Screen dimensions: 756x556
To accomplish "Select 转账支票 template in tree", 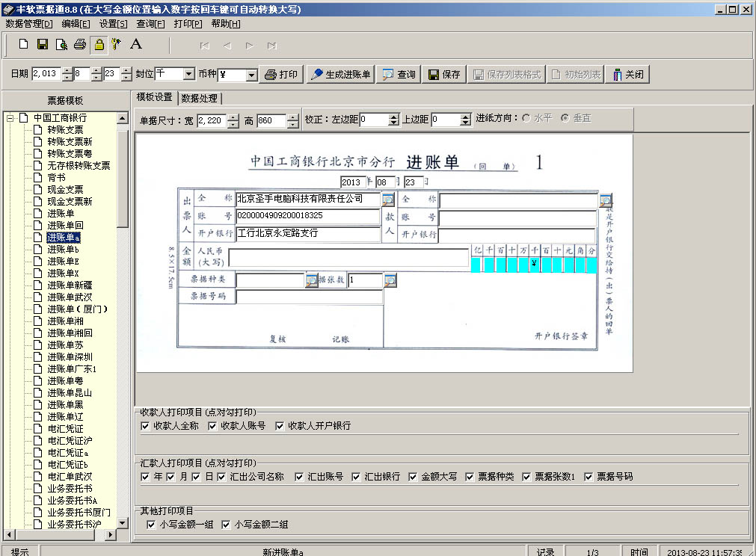I will 65,129.
